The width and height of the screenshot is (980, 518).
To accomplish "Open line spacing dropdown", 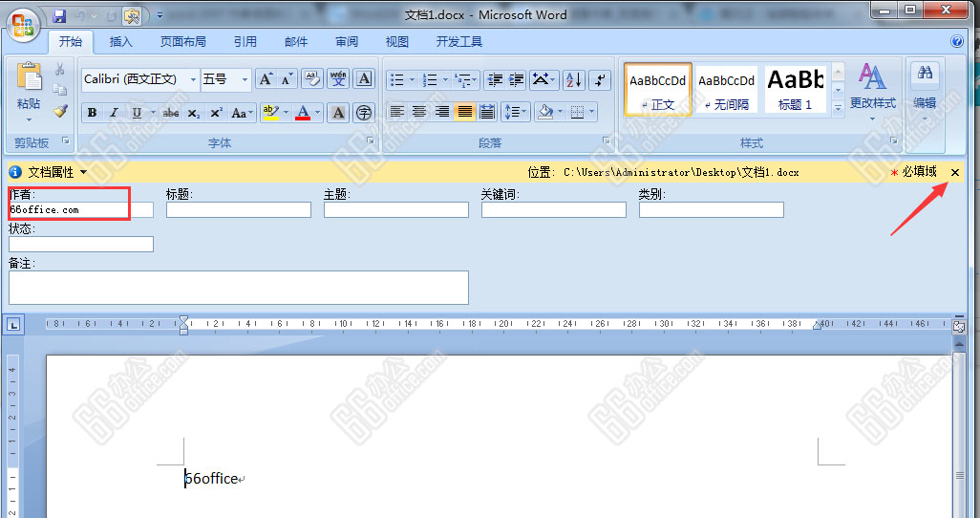I will 516,113.
